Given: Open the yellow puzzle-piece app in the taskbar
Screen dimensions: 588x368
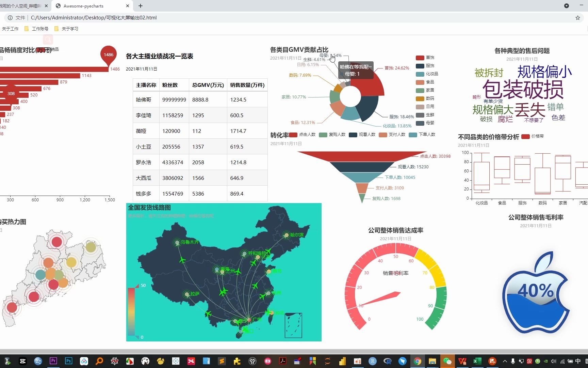Looking at the screenshot, I should point(237,361).
